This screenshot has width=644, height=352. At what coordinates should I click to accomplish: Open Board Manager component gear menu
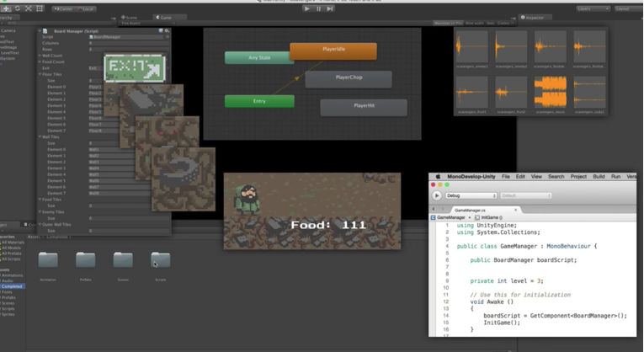click(167, 31)
